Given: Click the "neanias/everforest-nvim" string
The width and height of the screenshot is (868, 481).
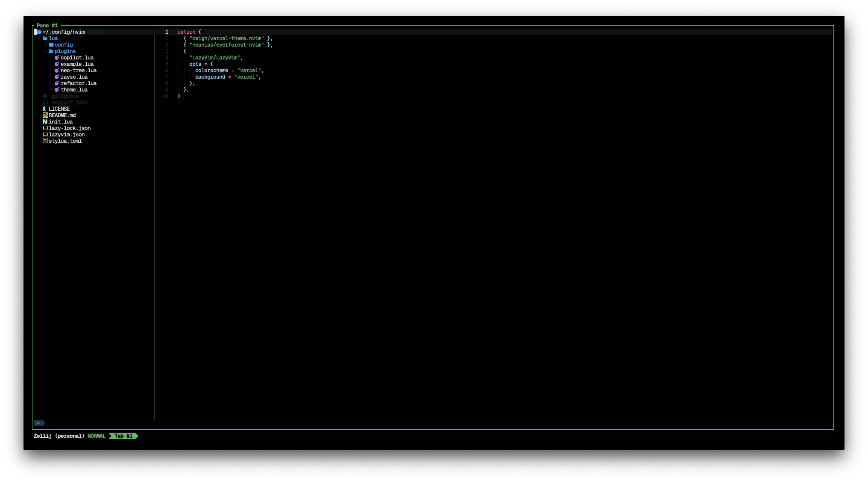Looking at the screenshot, I should (226, 45).
